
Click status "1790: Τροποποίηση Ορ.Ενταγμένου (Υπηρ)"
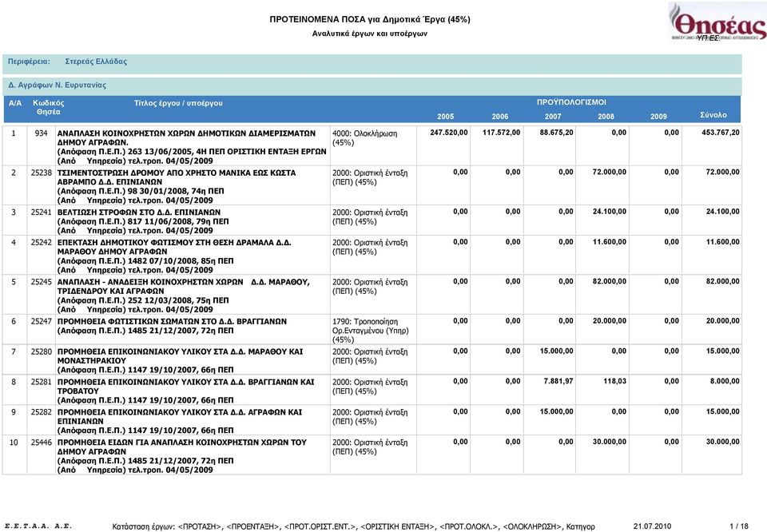370,326
